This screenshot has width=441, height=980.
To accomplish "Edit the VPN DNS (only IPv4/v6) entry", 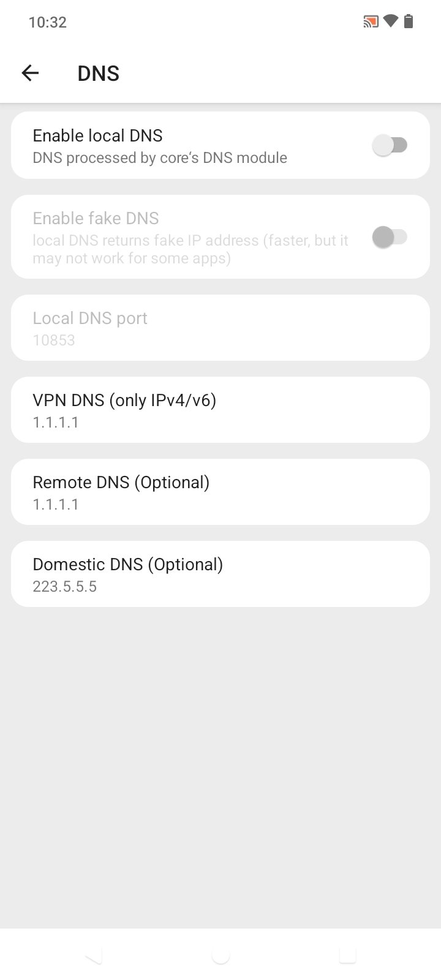I will tap(221, 410).
